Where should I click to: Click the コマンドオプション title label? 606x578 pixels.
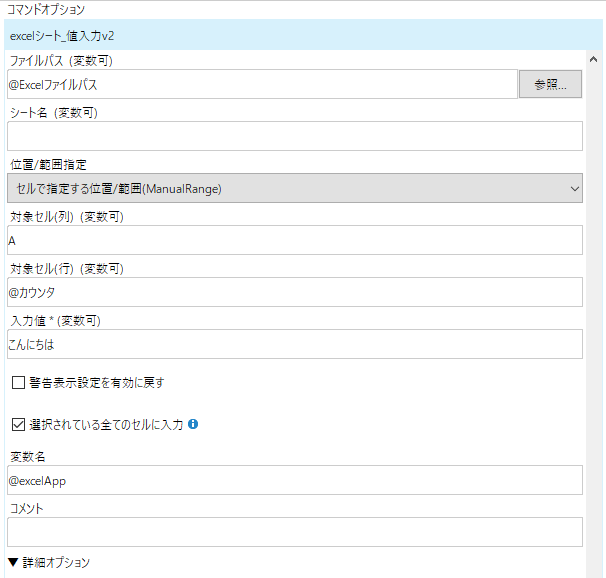tap(46, 10)
